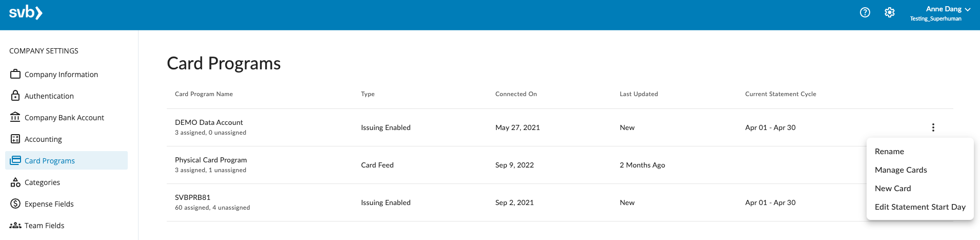980x240 pixels.
Task: Click the Authentication lock icon
Action: click(15, 96)
